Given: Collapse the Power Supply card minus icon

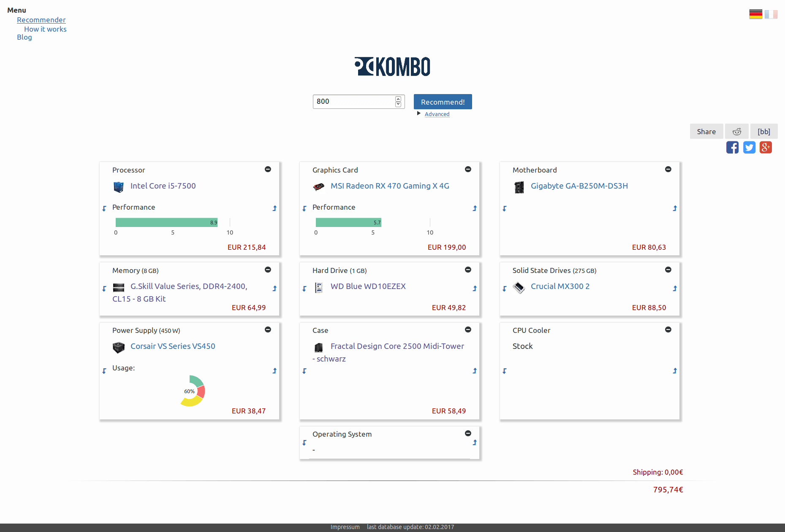Looking at the screenshot, I should 268,329.
